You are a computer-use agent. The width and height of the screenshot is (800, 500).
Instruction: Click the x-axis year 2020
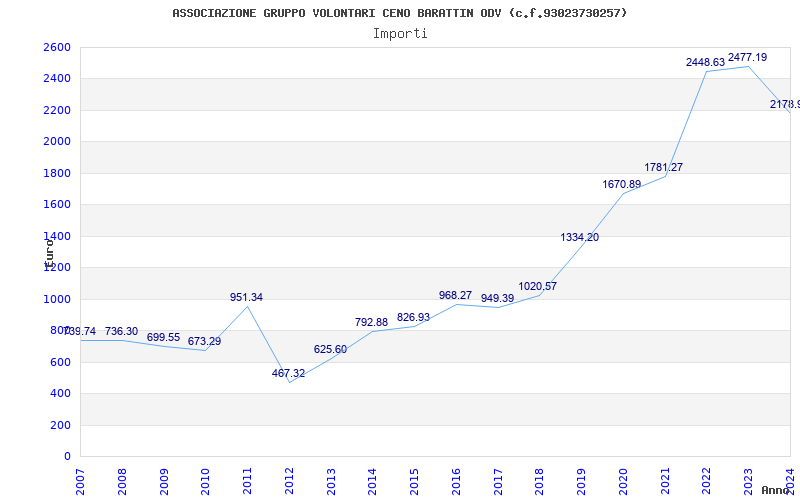pos(623,482)
